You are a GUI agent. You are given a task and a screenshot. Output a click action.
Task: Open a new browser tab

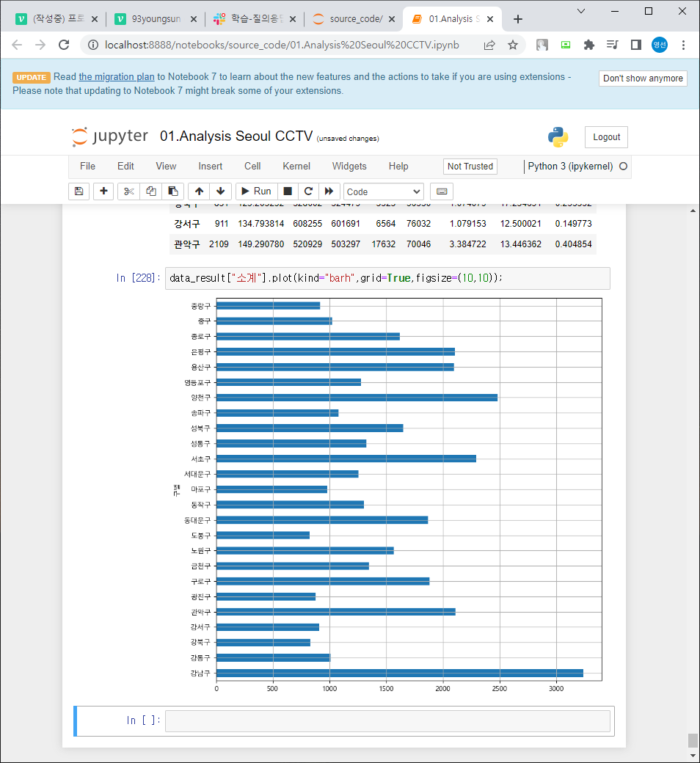(518, 20)
